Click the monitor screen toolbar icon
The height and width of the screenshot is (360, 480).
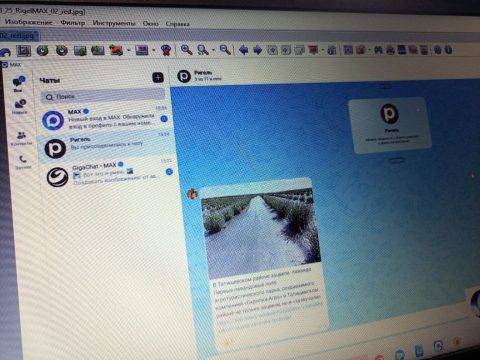[x=142, y=50]
